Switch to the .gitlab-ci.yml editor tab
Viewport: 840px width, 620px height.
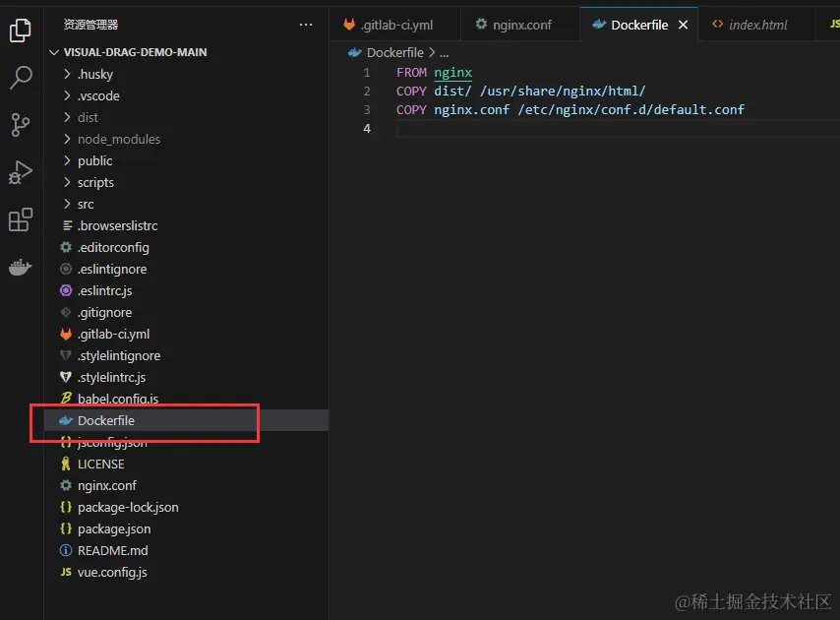(x=394, y=25)
